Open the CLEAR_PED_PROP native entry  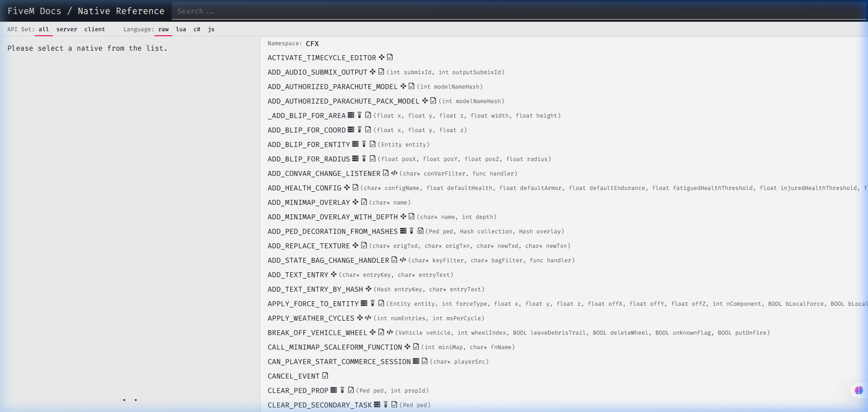pyautogui.click(x=298, y=391)
